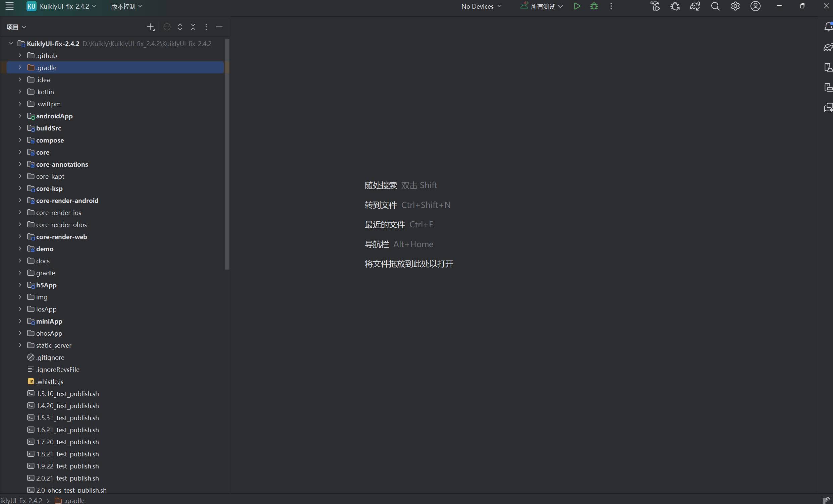Click the green Run button

pyautogui.click(x=577, y=6)
